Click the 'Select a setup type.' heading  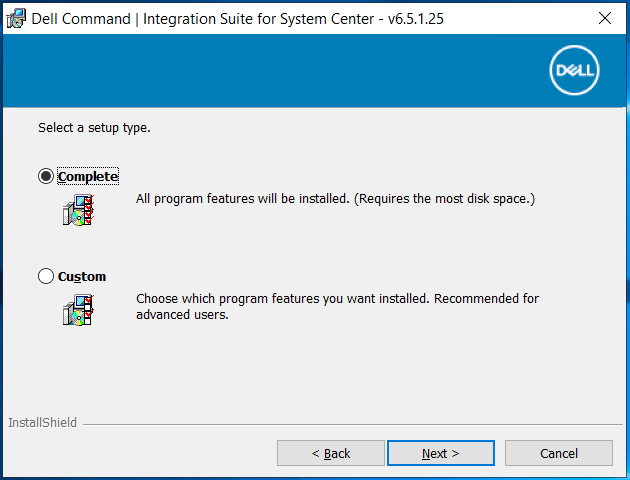click(94, 128)
